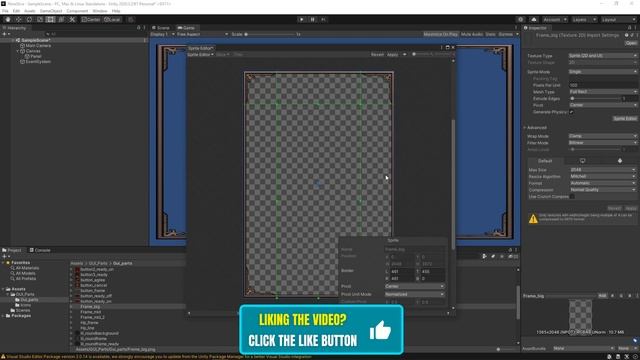640x360 pixels.
Task: Click the Step frame button
Action: [x=323, y=20]
